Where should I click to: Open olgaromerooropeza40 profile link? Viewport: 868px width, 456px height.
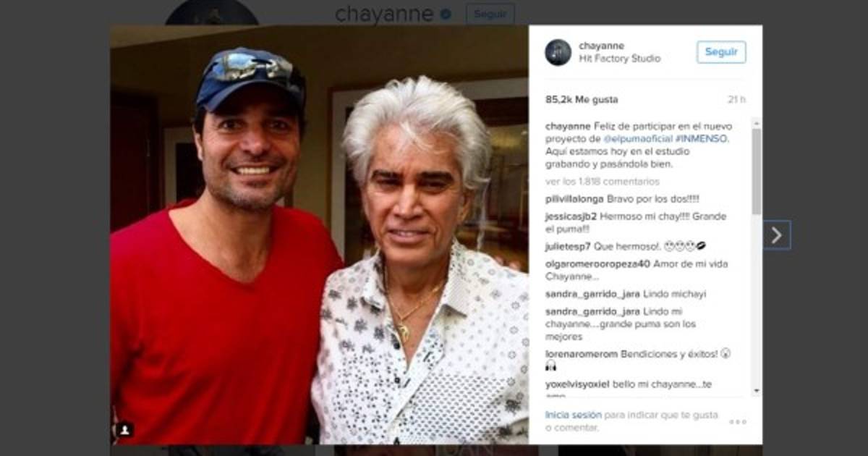(597, 264)
